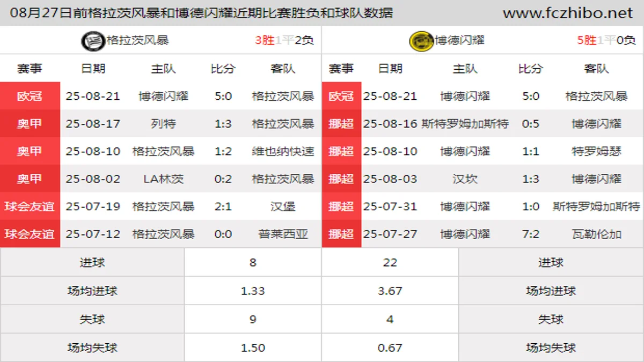Click the 1:0 score in the 25-07-31 row
The image size is (644, 362).
pos(530,206)
